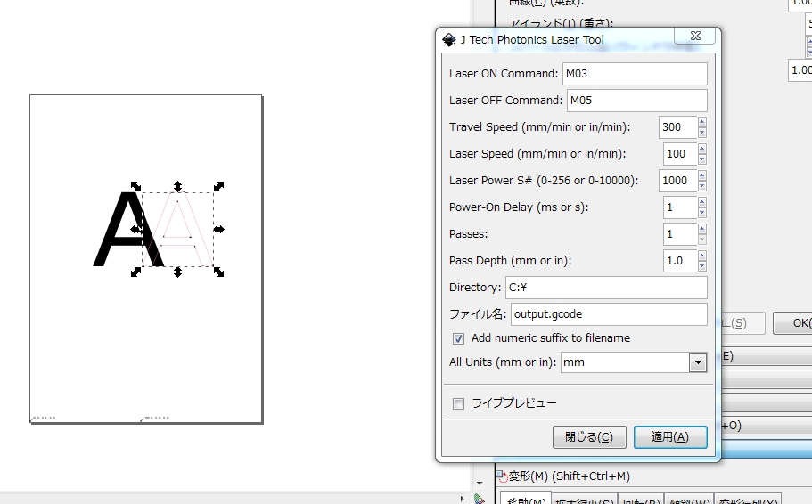Increase Pass Depth with up arrow
Viewport: 812px width, 504px height.
pos(701,256)
